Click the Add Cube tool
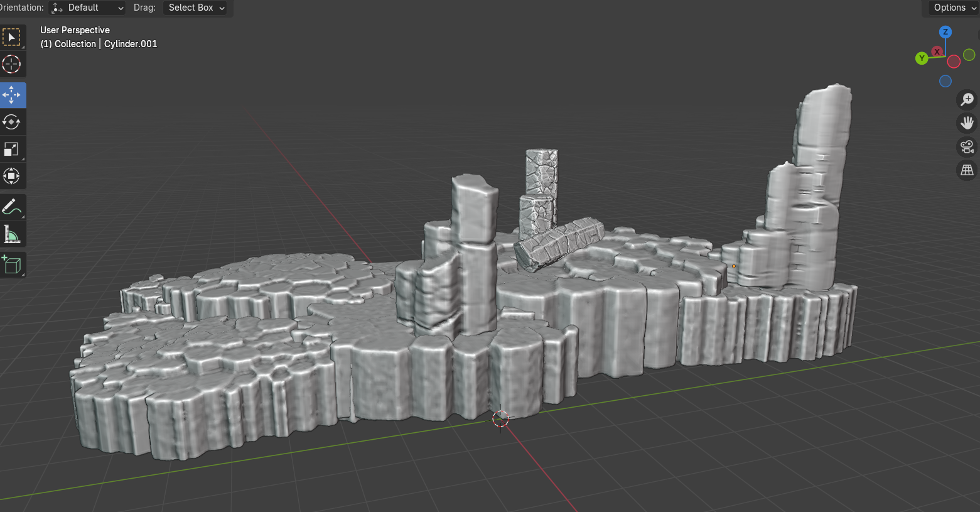The height and width of the screenshot is (512, 980). pyautogui.click(x=12, y=264)
